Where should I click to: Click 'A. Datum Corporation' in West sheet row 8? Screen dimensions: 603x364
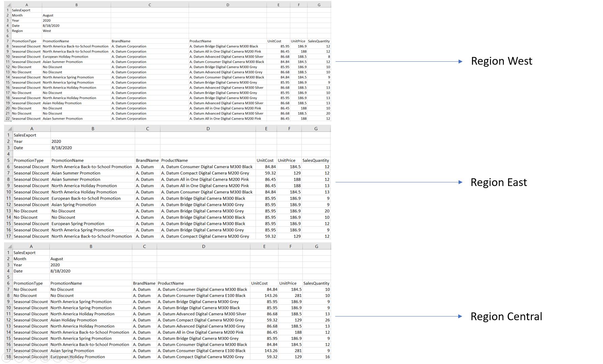coord(129,47)
